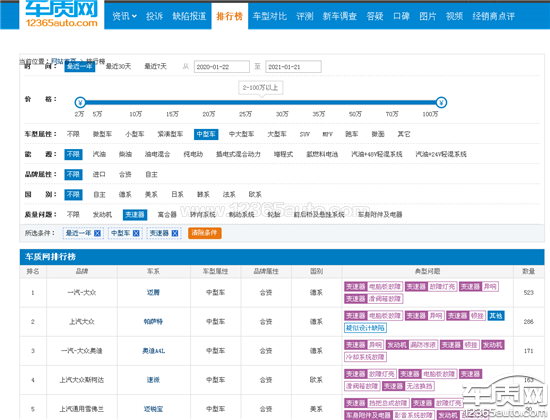Click the 冷却系统故障 tag in 奥迪A4L row
The height and width of the screenshot is (420, 550).
point(365,357)
